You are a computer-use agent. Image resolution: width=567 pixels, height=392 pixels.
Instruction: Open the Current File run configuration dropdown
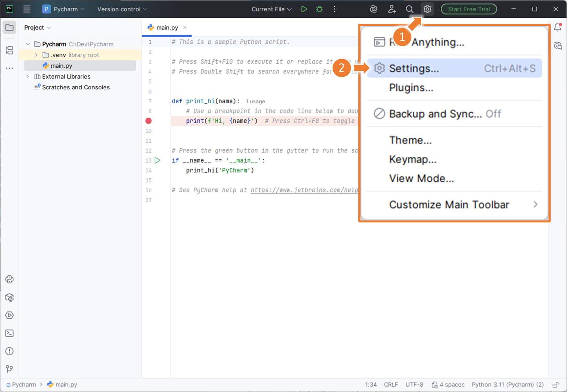(271, 9)
